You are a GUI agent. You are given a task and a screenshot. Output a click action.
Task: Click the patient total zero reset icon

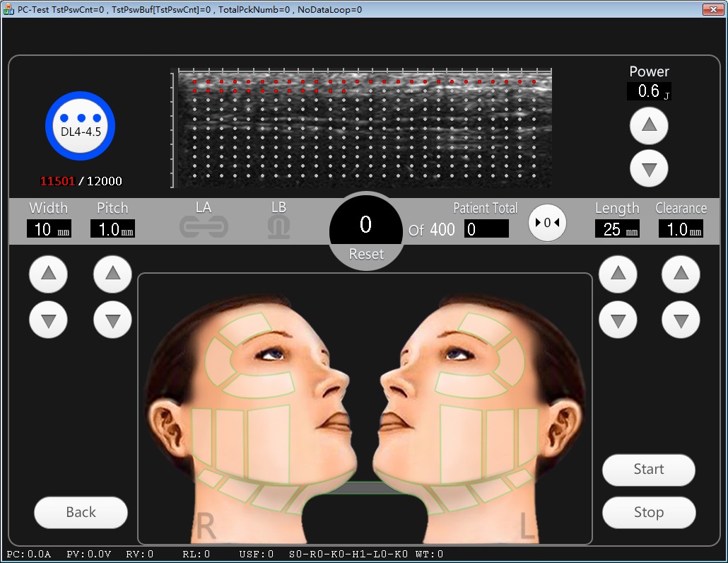click(x=547, y=223)
